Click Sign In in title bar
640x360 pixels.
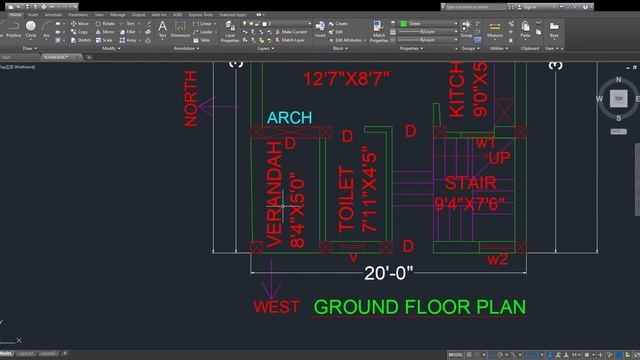point(527,7)
